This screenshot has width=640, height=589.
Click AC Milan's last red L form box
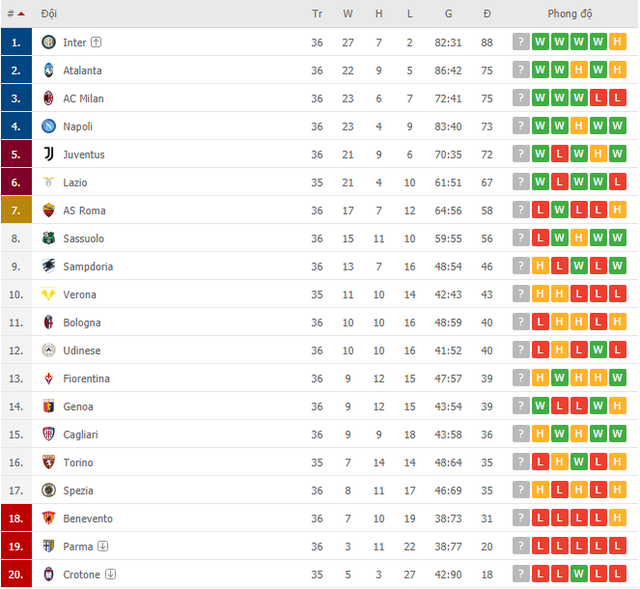[x=617, y=98]
